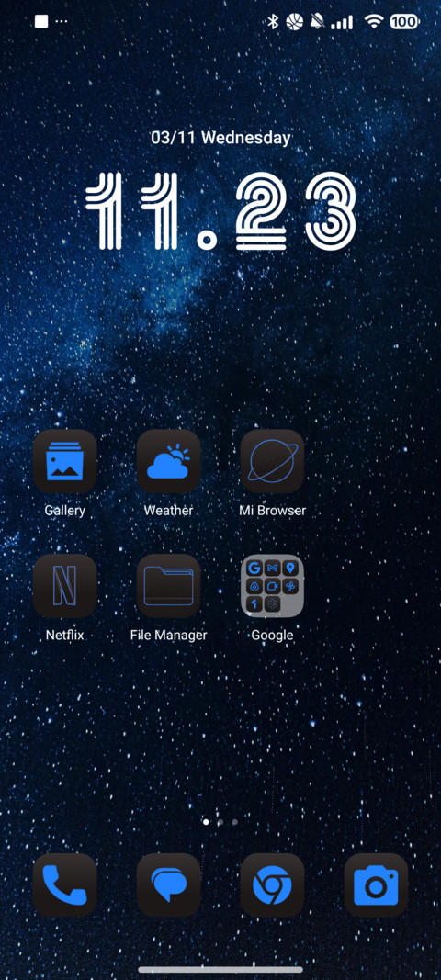Launch Chrome browser from the dock
This screenshot has height=980, width=441.
click(272, 885)
